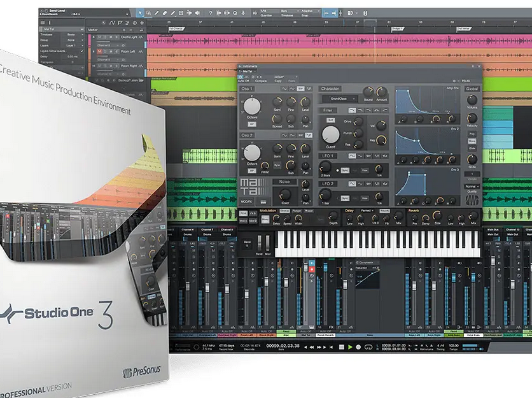532x398 pixels.
Task: Select Osc 2 sawtooth waveform icon
Action: click(x=300, y=135)
